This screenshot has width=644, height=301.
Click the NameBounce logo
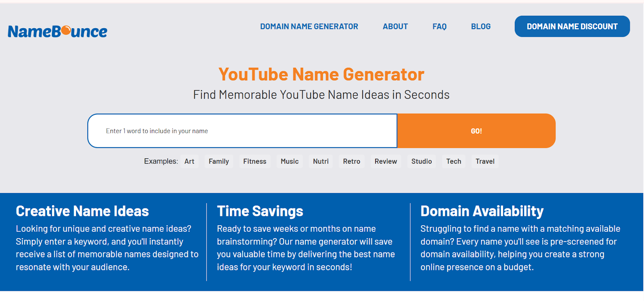coord(58,31)
